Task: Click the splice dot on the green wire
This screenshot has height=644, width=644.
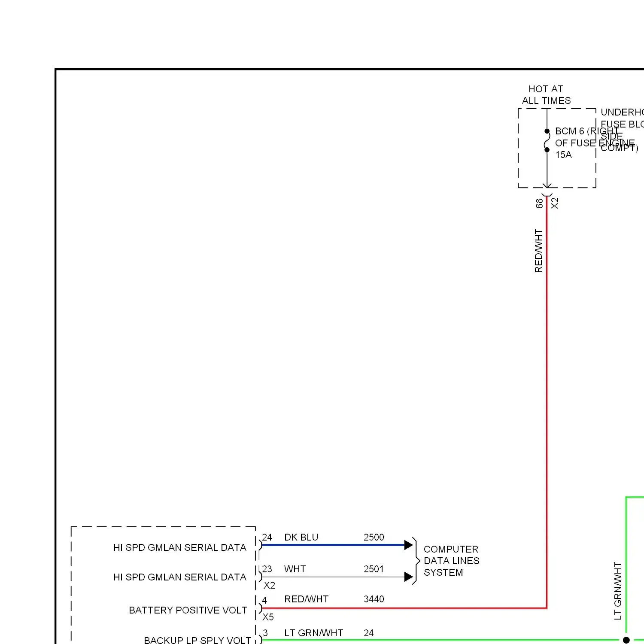Action: (626, 640)
